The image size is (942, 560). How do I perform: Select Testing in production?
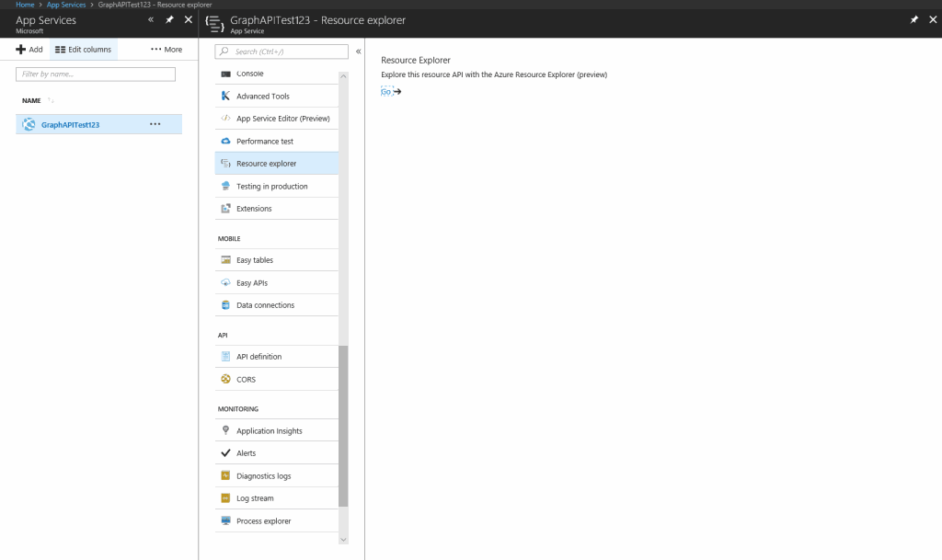point(276,186)
